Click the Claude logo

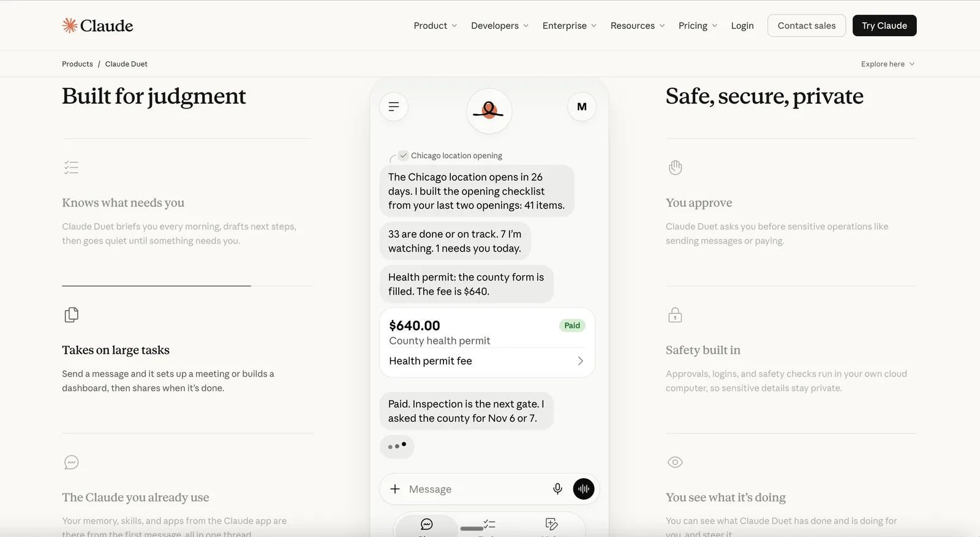tap(97, 26)
